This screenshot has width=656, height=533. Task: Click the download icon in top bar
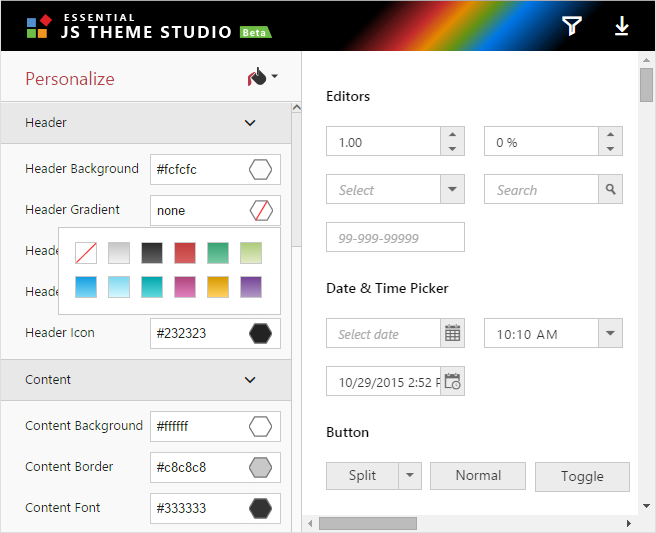tap(622, 26)
